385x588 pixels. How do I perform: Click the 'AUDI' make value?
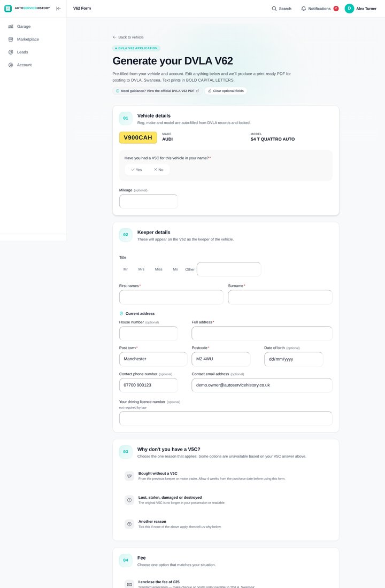(167, 139)
